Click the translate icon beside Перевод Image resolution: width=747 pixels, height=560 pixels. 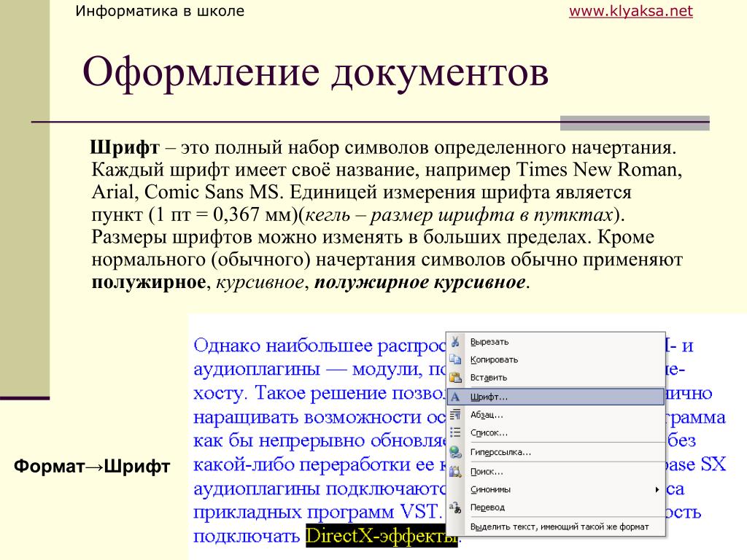coord(455,507)
